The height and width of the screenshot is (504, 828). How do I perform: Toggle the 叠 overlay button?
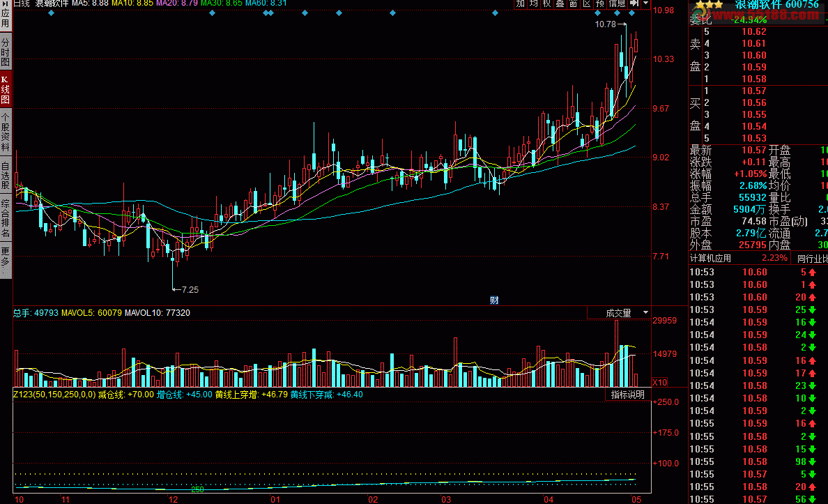coord(560,3)
